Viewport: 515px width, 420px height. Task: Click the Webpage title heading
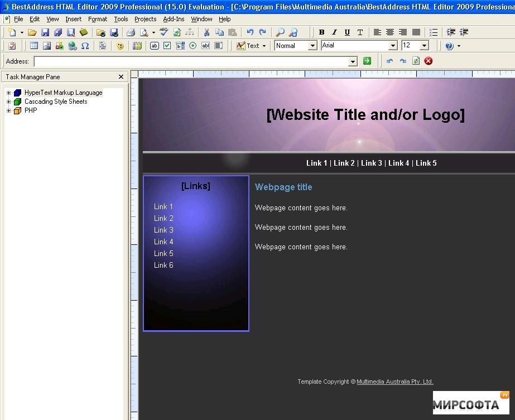coord(283,187)
